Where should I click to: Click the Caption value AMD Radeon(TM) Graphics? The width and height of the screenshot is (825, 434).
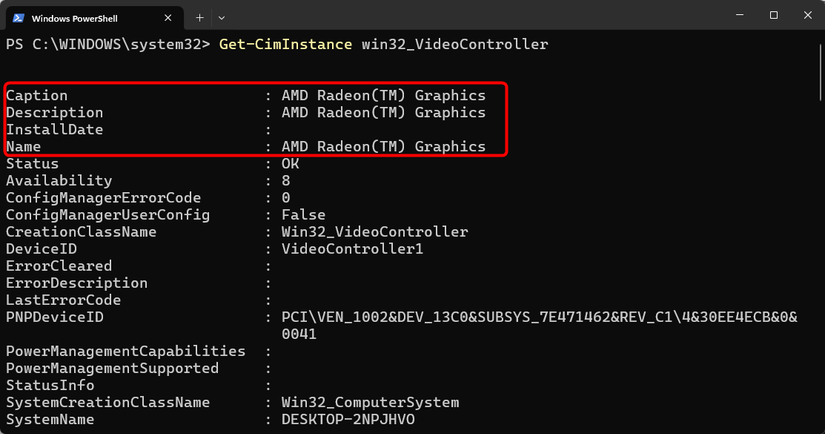384,95
